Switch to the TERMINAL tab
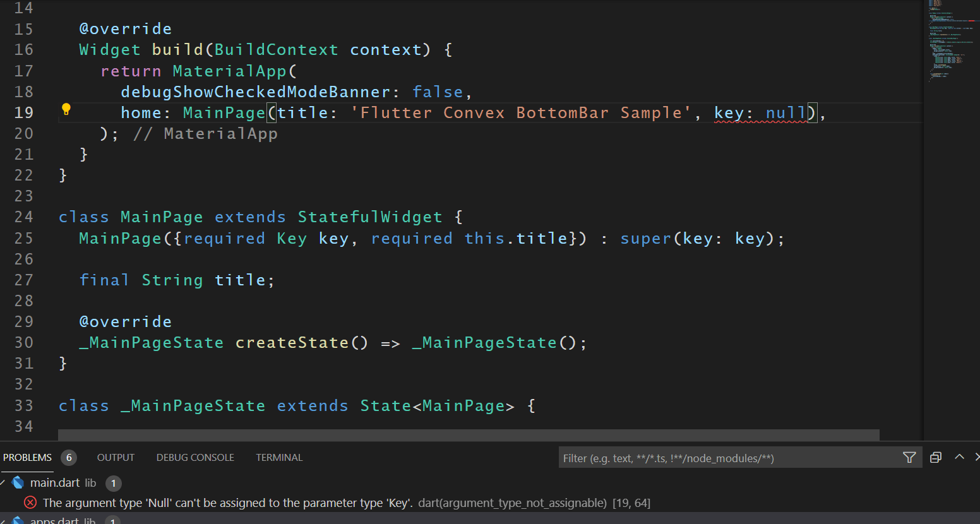 pos(279,457)
